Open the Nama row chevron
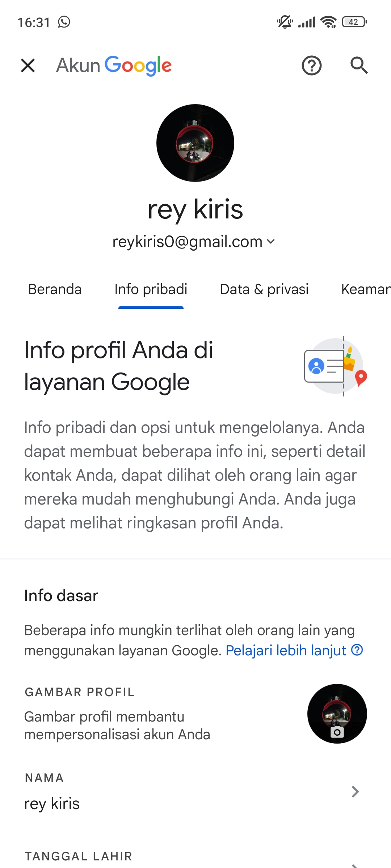 [355, 792]
